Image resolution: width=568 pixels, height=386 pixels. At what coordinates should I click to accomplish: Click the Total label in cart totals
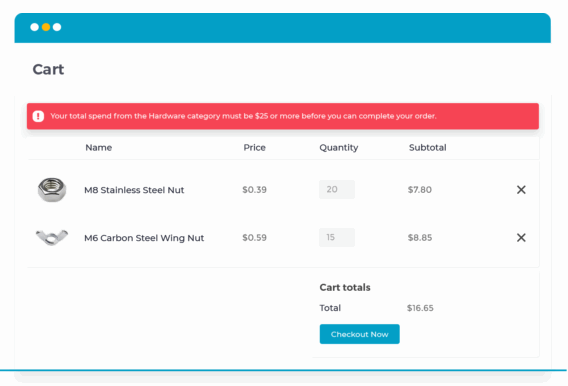(330, 308)
